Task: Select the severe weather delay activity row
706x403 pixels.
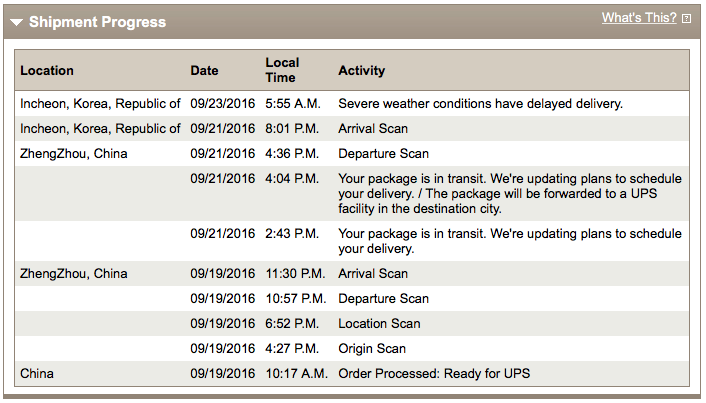Action: 480,103
